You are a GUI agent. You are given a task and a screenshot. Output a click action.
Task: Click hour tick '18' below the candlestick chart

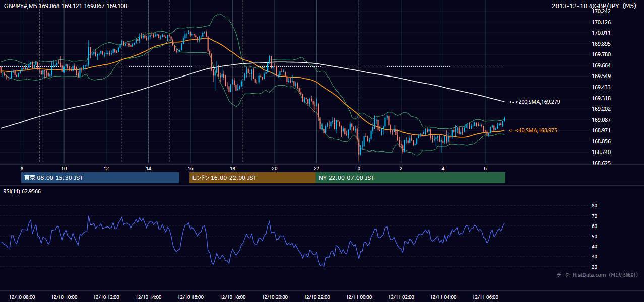tap(232, 168)
